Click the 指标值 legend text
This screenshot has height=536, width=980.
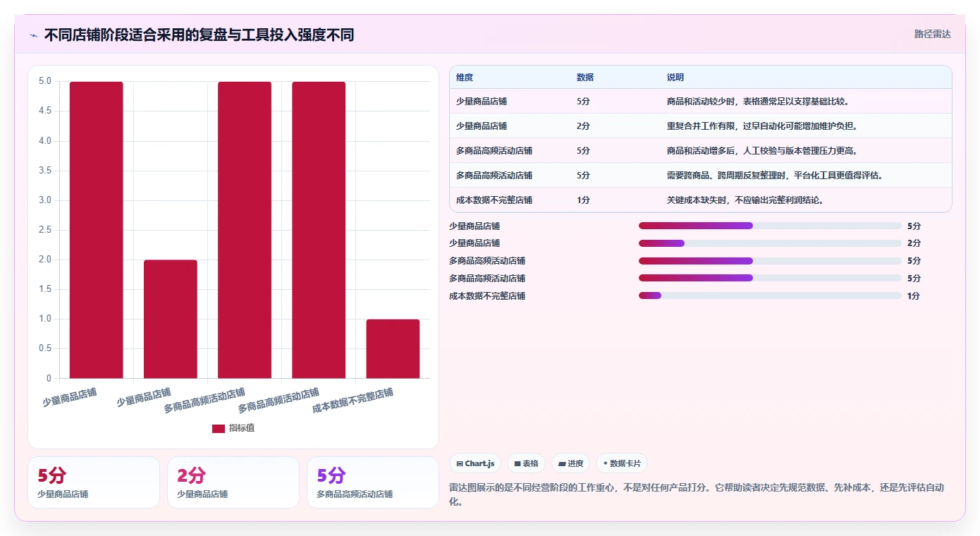(x=242, y=428)
